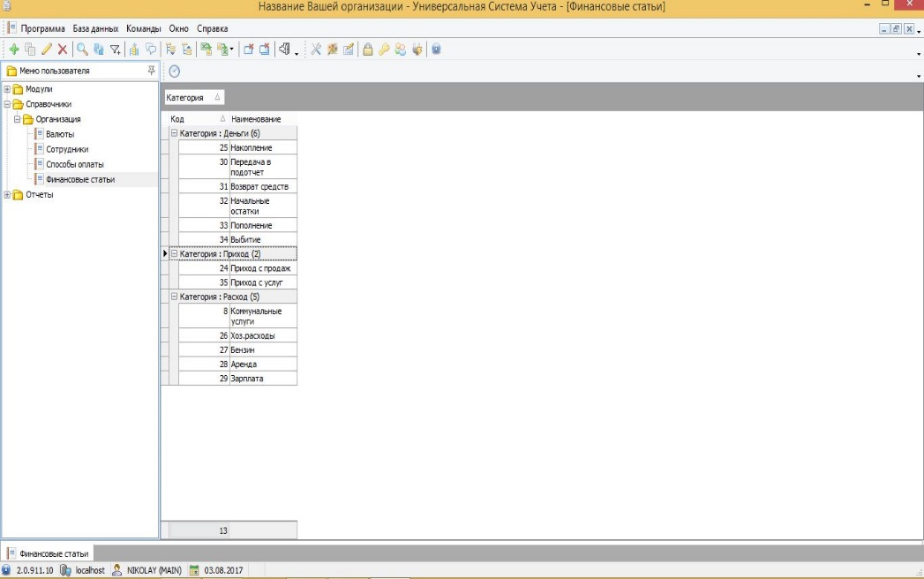Click the exit door toolbar icon
This screenshot has width=924, height=579.
pos(285,49)
